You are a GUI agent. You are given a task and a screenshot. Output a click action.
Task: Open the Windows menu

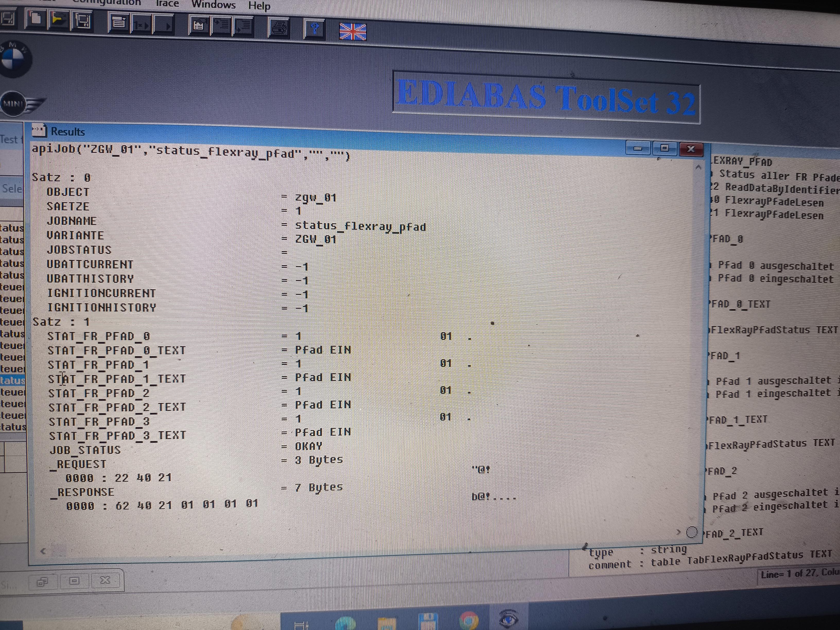(x=213, y=5)
